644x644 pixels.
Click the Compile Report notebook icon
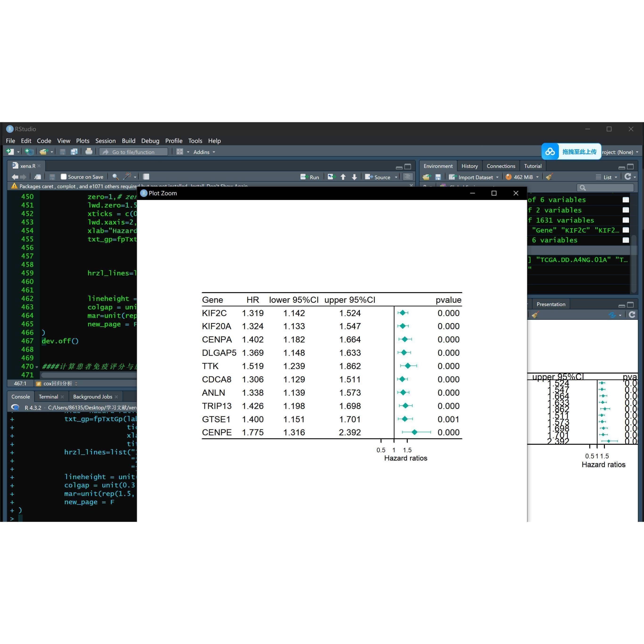click(146, 177)
